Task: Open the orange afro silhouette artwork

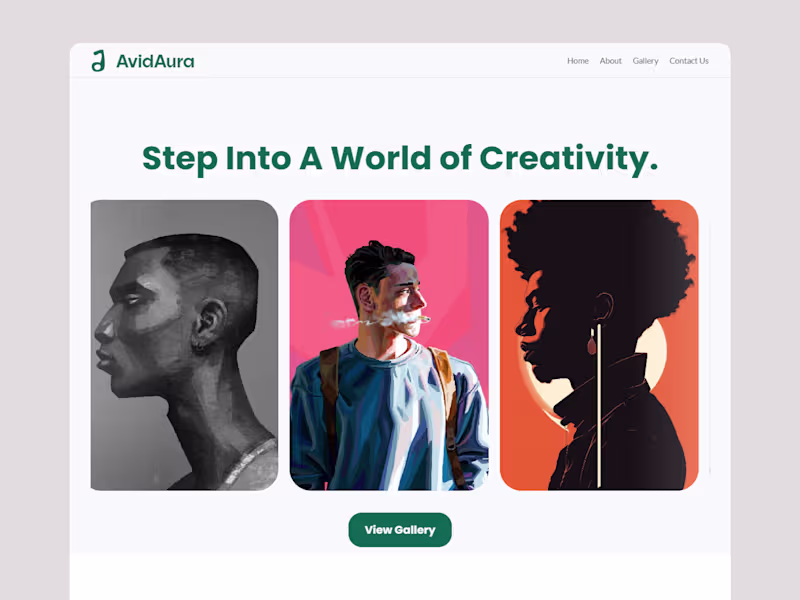Action: tap(599, 345)
